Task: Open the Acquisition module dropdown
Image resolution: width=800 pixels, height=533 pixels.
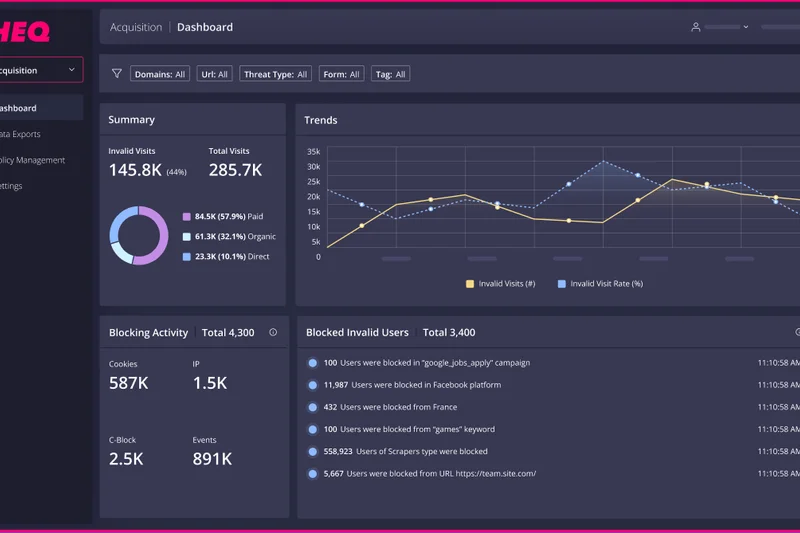Action: [x=40, y=70]
